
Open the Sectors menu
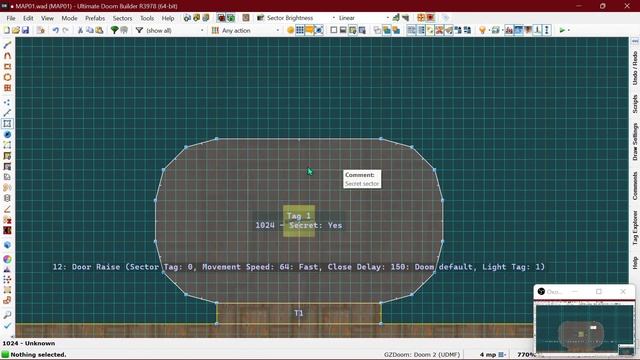(122, 18)
